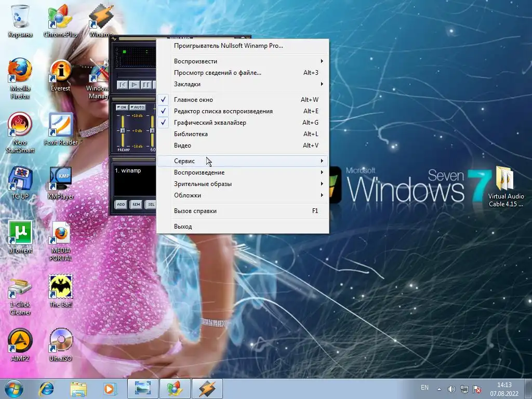Click the PREAMP slider handle
The width and height of the screenshot is (532, 399).
point(123,130)
